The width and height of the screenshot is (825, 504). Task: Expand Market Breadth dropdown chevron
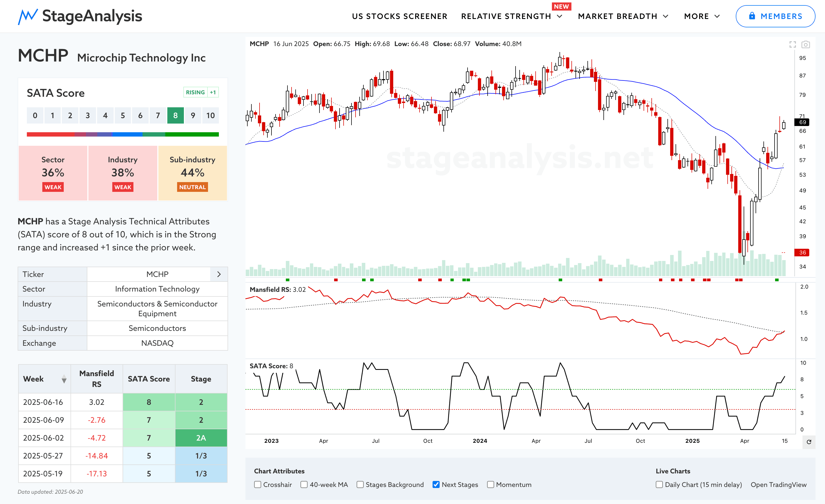tap(666, 16)
